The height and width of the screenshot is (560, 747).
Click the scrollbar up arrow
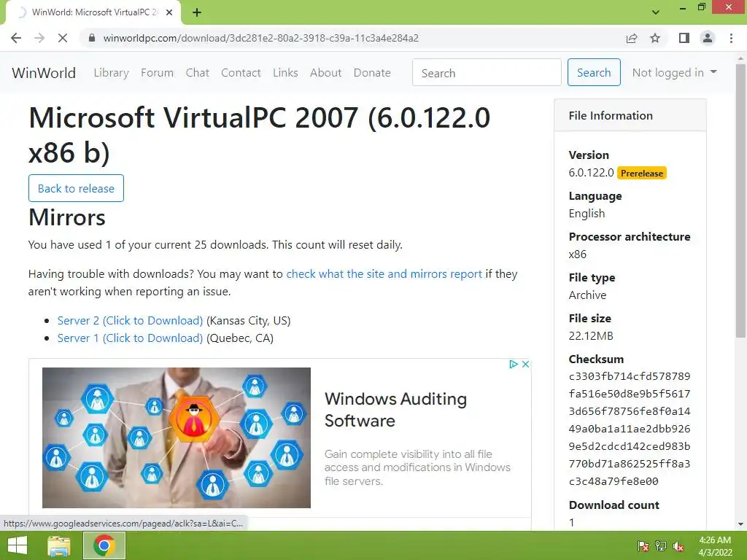coord(741,58)
